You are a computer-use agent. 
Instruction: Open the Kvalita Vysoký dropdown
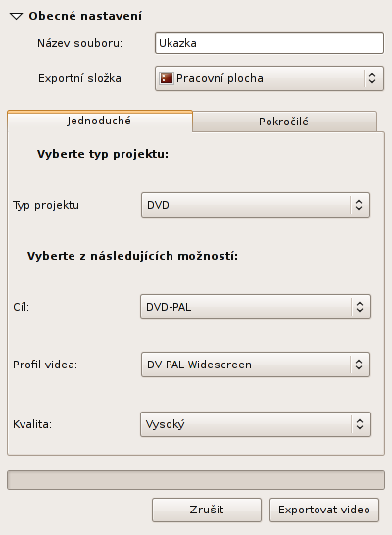(x=256, y=424)
